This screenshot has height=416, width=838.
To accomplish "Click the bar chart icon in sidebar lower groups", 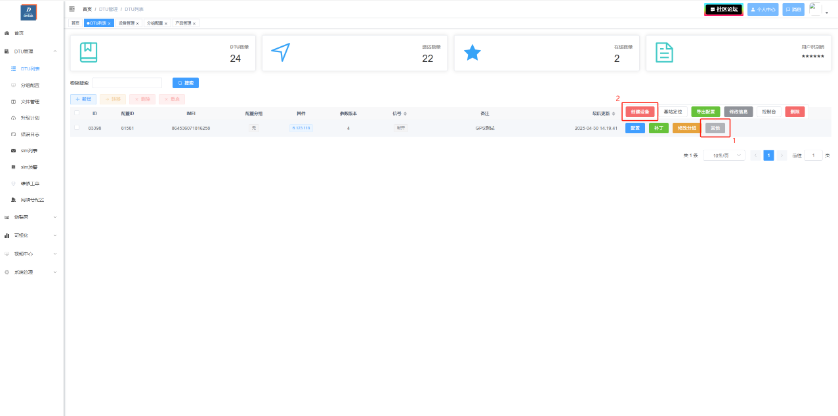I will click(x=7, y=235).
